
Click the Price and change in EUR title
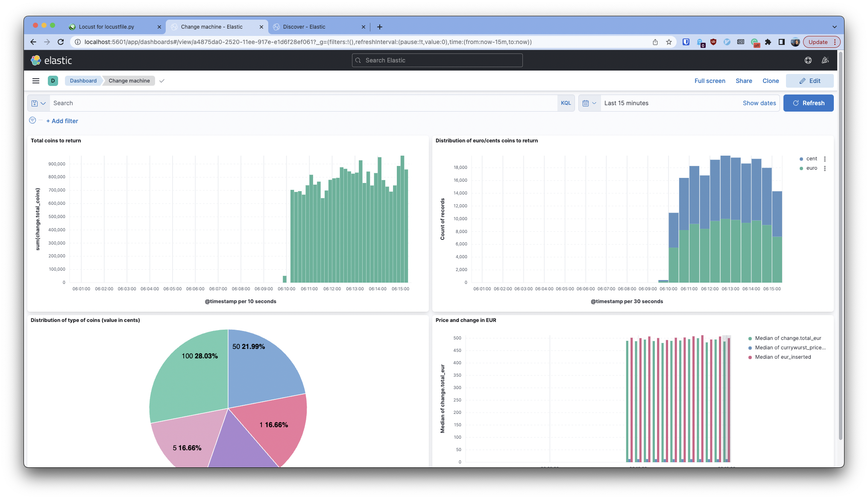pos(466,320)
